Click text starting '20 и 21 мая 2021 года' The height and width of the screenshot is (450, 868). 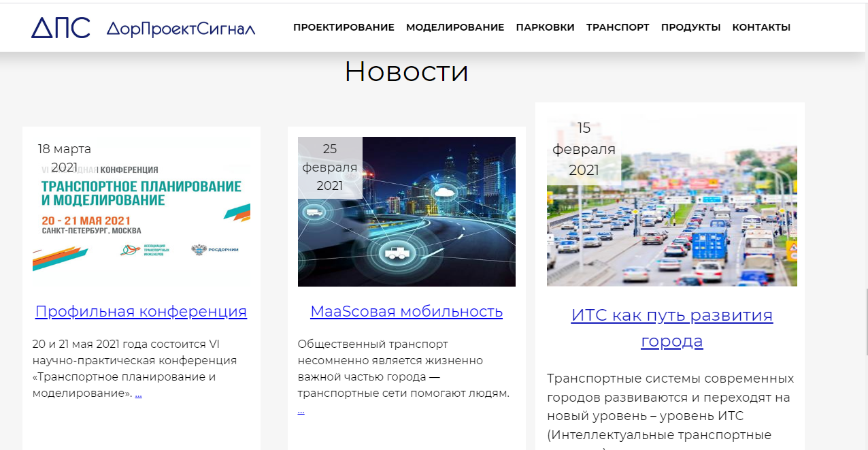(x=135, y=368)
